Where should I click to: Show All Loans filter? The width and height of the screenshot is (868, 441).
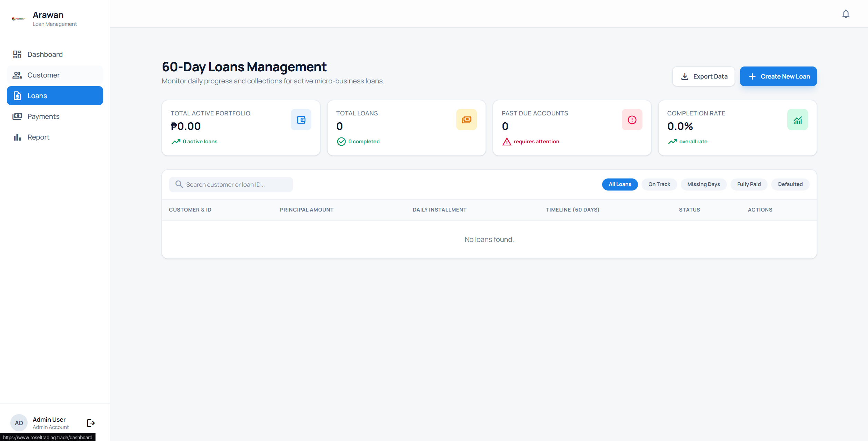click(620, 184)
